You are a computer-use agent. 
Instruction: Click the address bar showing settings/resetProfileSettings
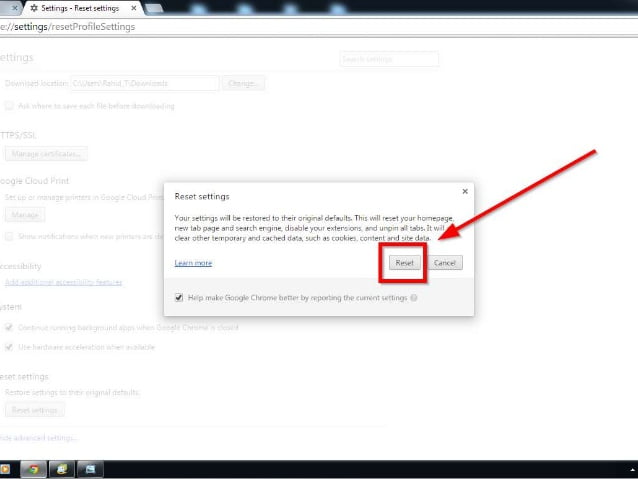[317, 27]
